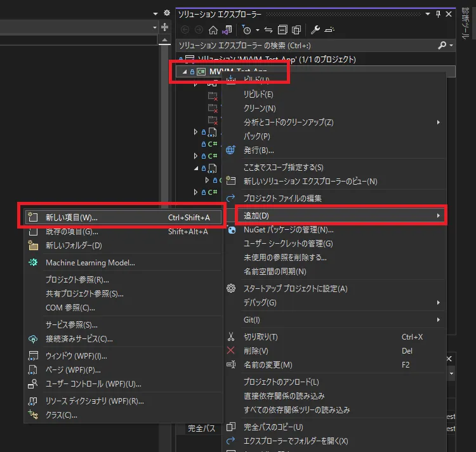Choose プロジェクト ファイルの編集
Image resolution: width=476 pixels, height=452 pixels.
click(335, 198)
